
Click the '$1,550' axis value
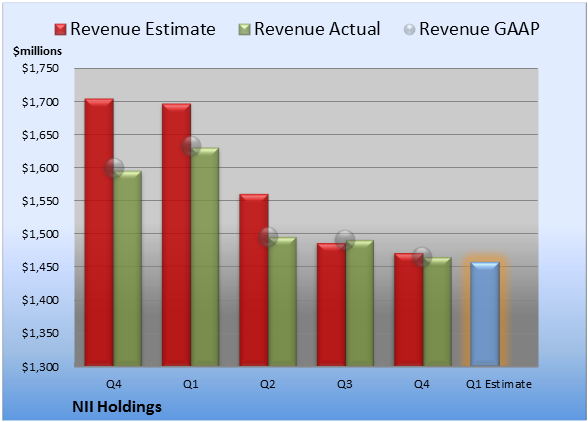(x=40, y=201)
